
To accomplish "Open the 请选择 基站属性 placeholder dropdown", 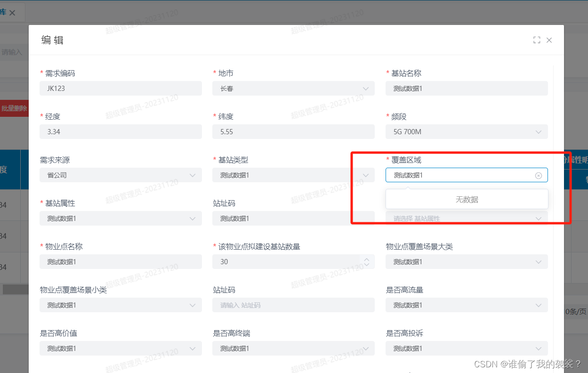I will pos(467,219).
